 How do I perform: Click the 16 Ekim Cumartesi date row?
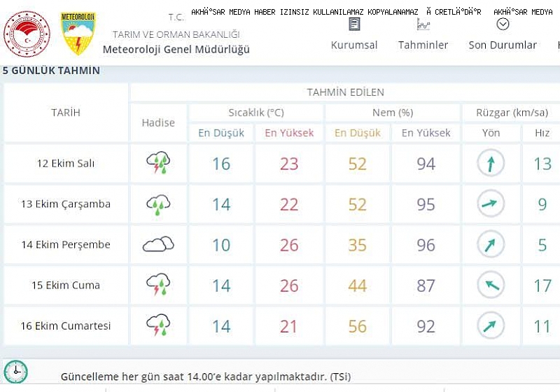66,325
